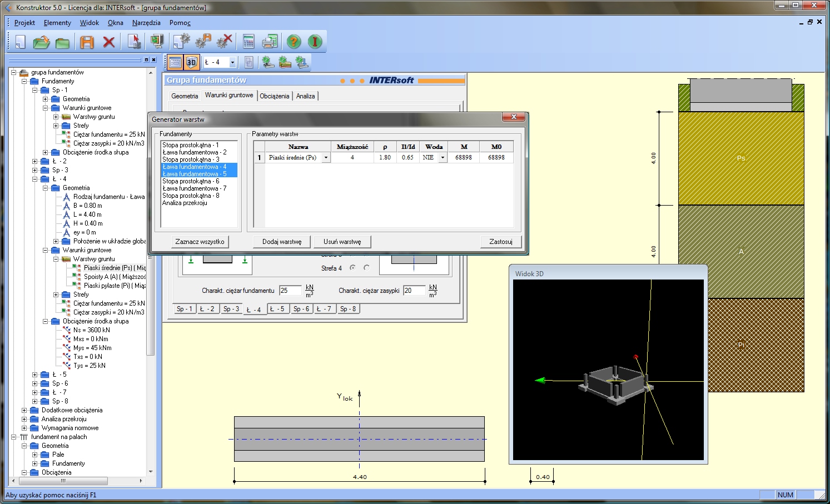The height and width of the screenshot is (504, 830).
Task: Collapse the Ł - 4 tree node
Action: point(34,179)
